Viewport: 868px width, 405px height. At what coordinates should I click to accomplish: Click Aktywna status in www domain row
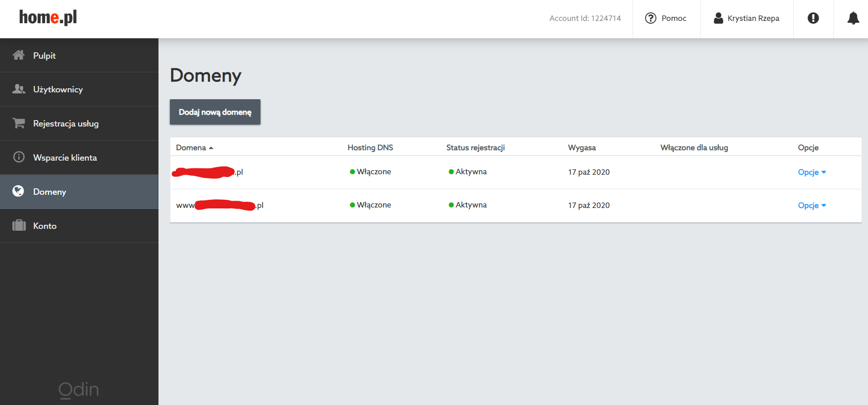(x=468, y=205)
